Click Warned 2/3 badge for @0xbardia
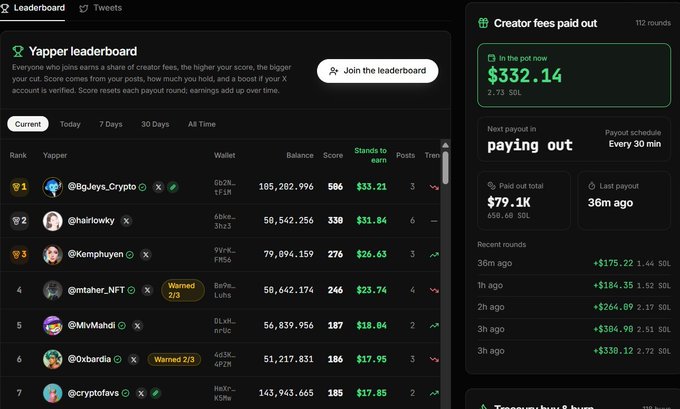The image size is (680, 409). pos(174,360)
